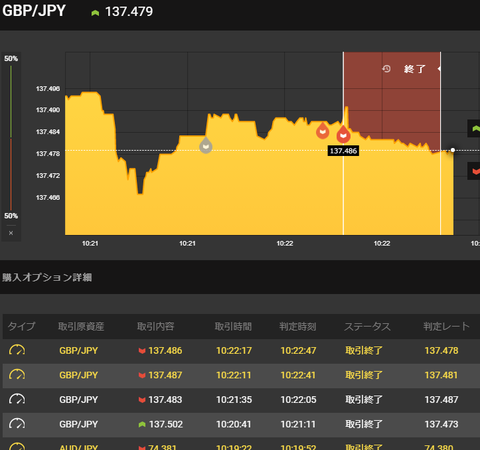Viewport: 480px width, 450px height.
Task: Click the gauge icon in the 10:20:41 row
Action: 17,424
